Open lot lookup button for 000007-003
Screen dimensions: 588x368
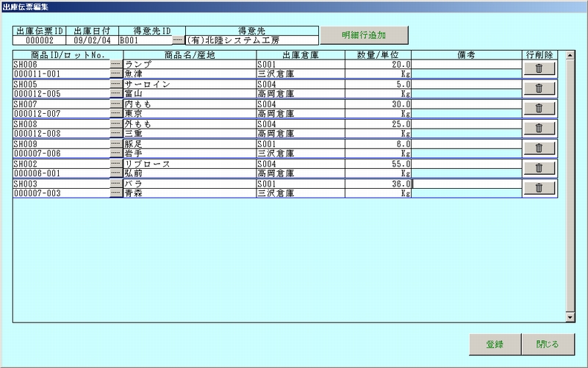(115, 193)
